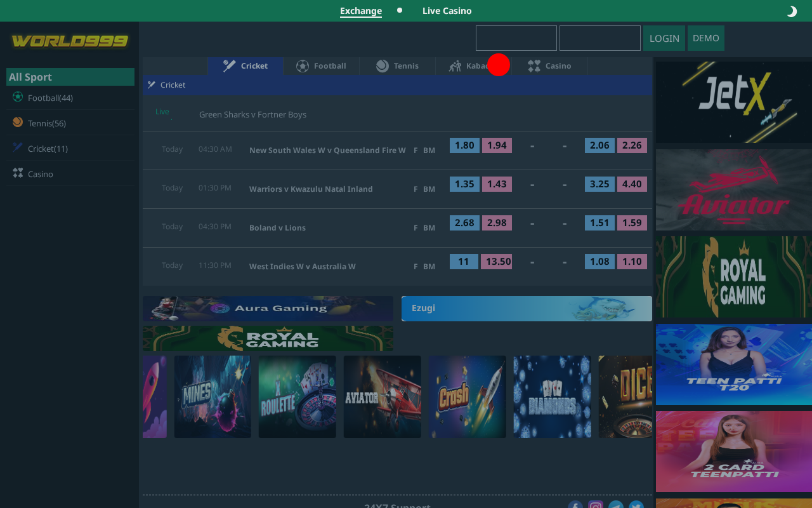Launch the Crash game tile

pos(468,397)
